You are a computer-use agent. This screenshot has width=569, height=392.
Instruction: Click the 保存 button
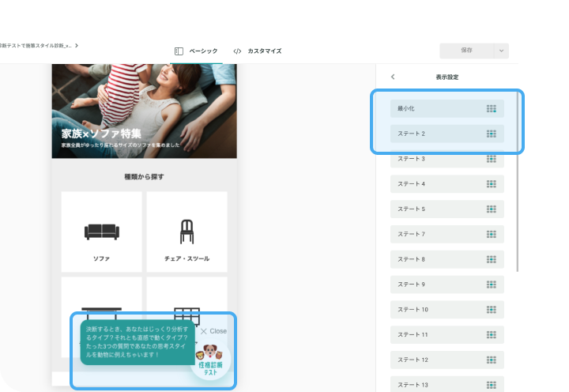(x=467, y=51)
